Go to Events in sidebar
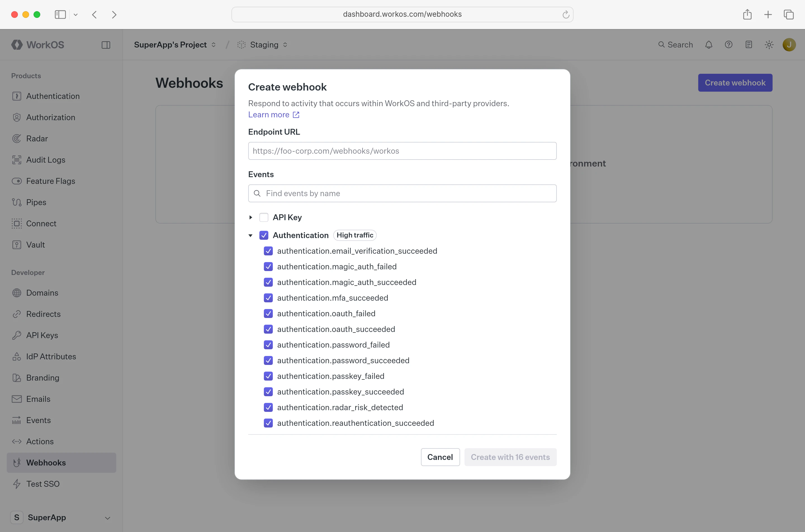Image resolution: width=805 pixels, height=532 pixels. pyautogui.click(x=61, y=420)
